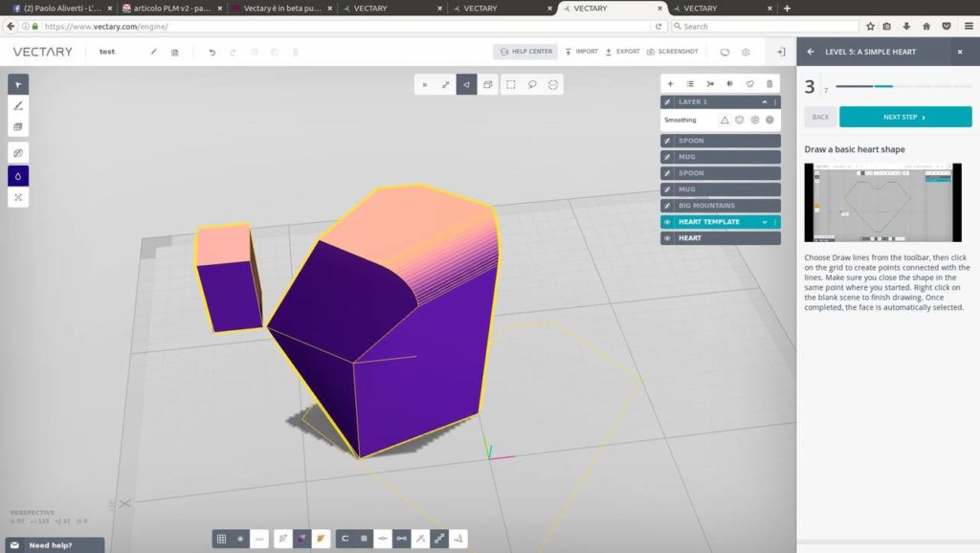This screenshot has width=980, height=553.
Task: Toggle the grid display button
Action: (x=221, y=539)
